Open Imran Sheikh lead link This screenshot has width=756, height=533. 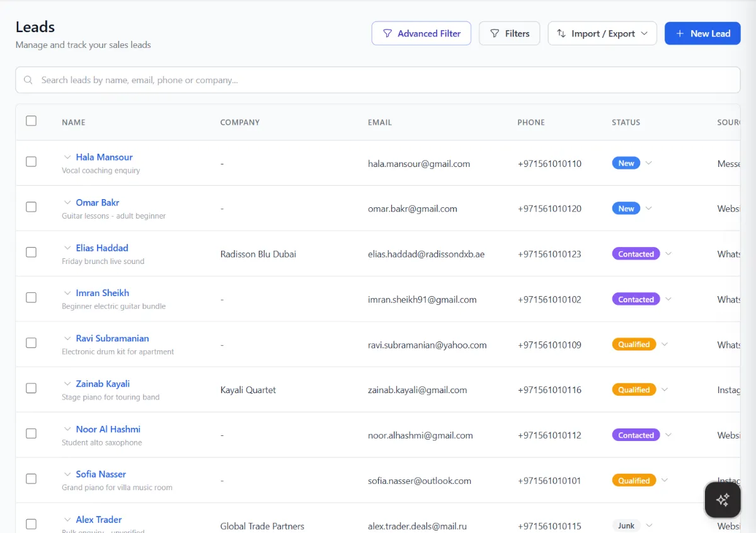[x=102, y=293]
